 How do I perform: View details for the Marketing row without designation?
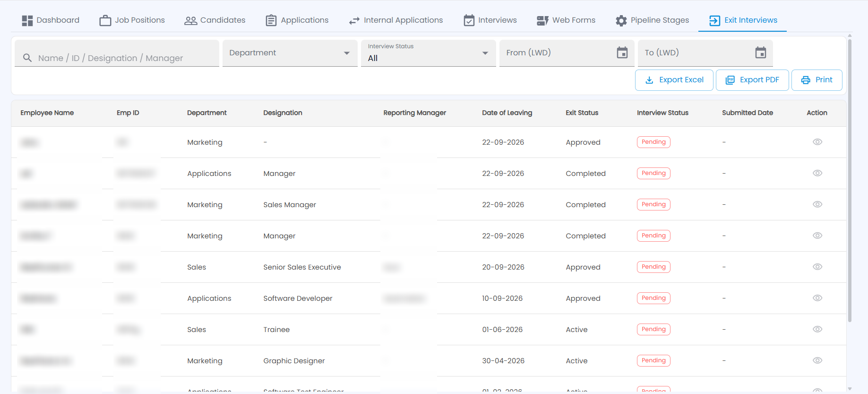817,142
